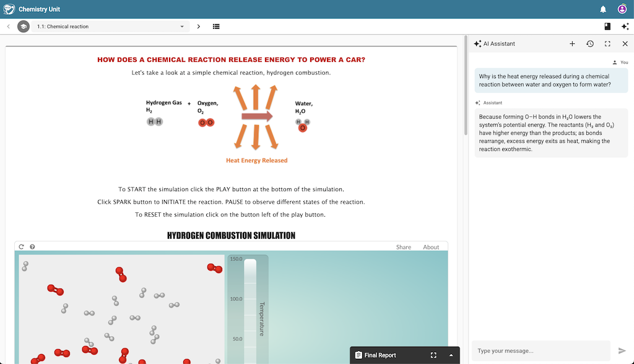Expand AI Assistant panel to fullscreen
Image resolution: width=634 pixels, height=364 pixels.
point(607,44)
